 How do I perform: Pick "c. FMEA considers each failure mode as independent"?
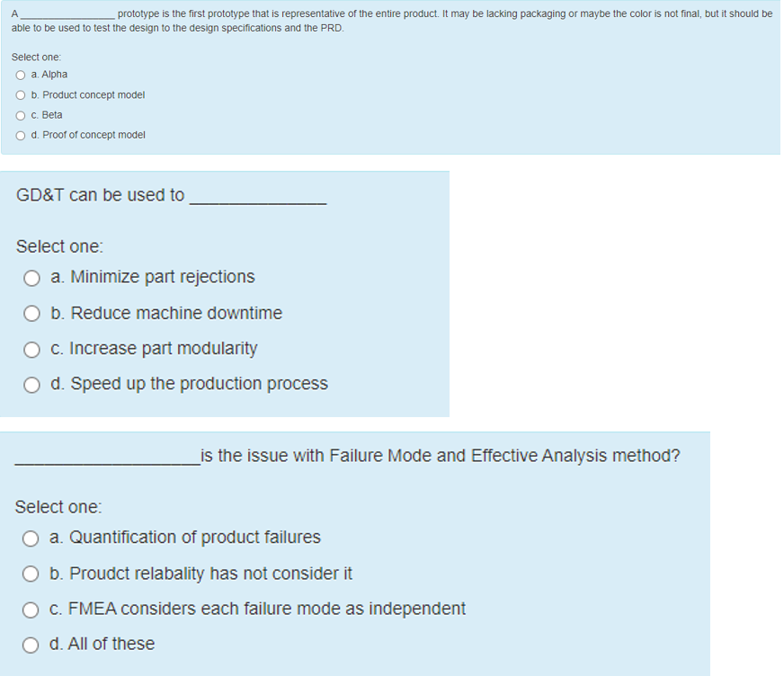coord(30,609)
